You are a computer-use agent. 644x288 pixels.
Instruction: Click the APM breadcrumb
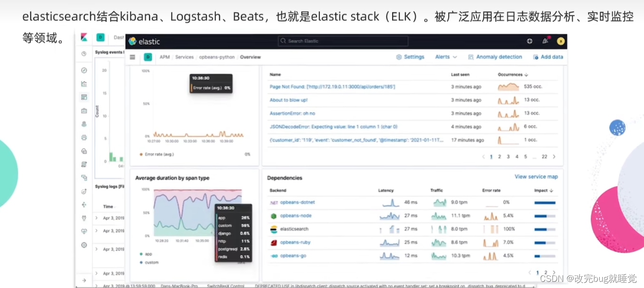click(164, 57)
